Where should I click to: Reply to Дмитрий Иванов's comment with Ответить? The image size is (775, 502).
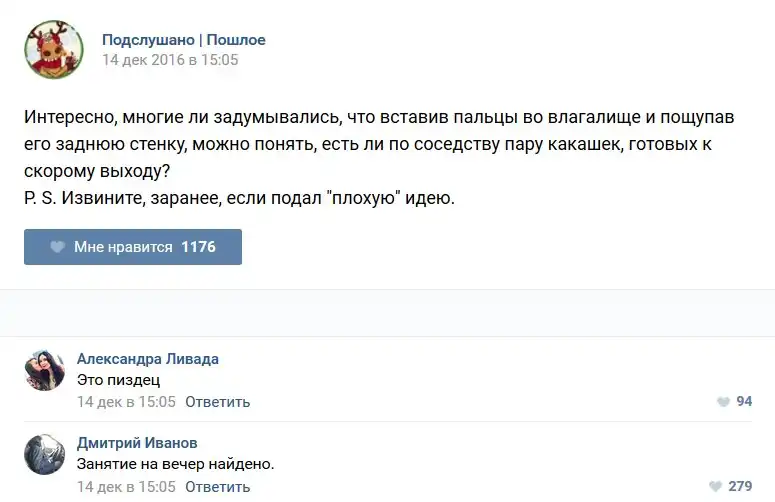click(x=217, y=487)
